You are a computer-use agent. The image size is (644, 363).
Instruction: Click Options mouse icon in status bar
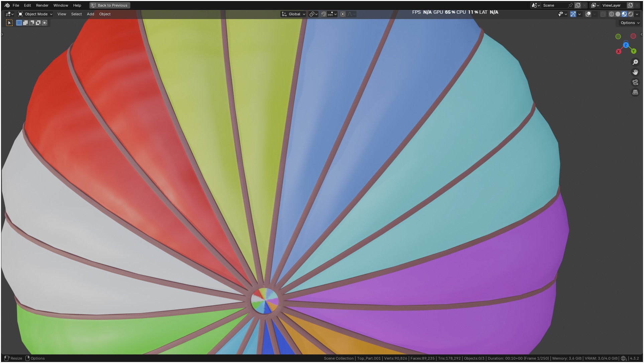coord(27,358)
